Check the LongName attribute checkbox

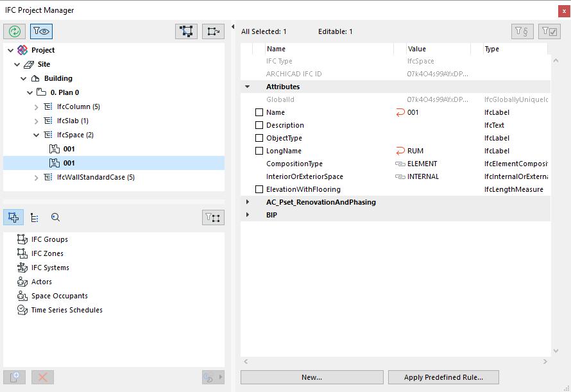click(259, 151)
